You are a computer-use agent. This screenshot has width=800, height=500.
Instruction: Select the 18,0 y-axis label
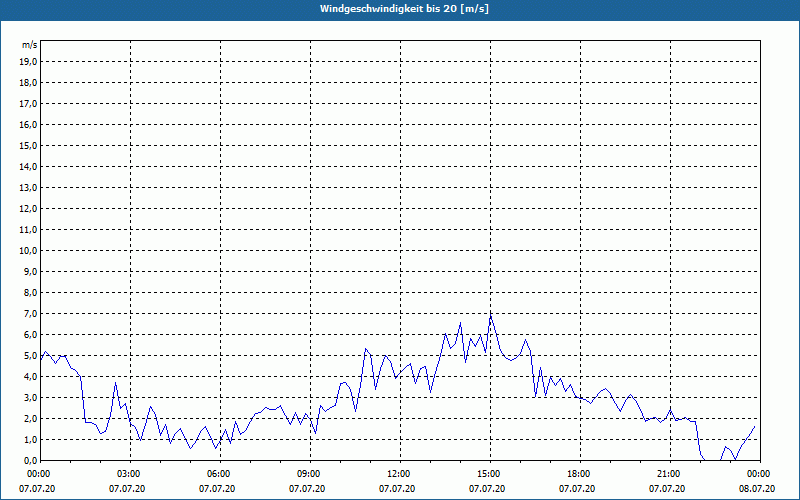pyautogui.click(x=29, y=83)
